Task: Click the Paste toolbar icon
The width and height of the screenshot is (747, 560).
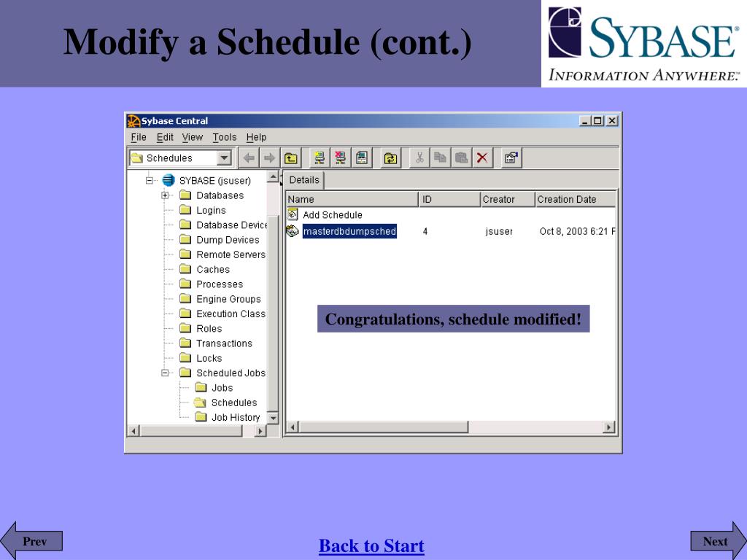Action: pos(461,158)
